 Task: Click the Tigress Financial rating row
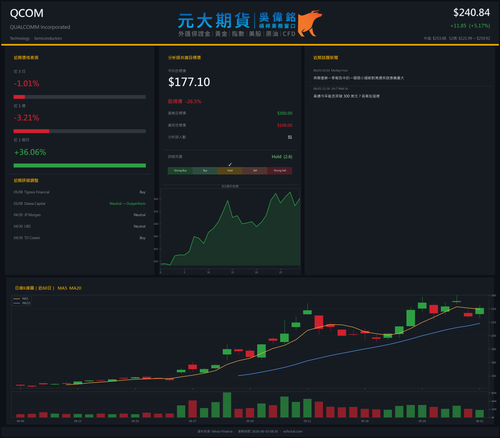point(80,192)
